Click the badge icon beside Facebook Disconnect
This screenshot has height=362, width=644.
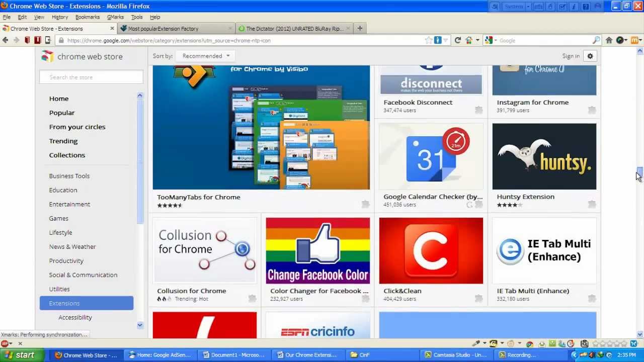tap(478, 110)
